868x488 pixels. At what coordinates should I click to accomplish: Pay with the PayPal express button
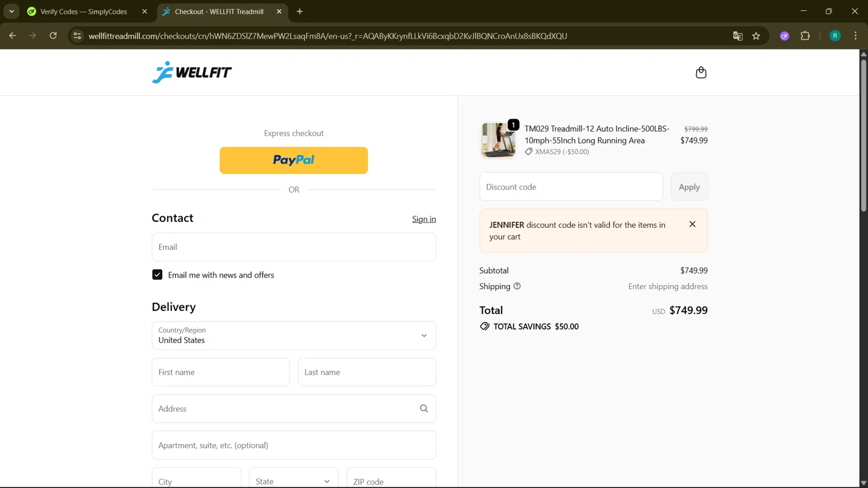click(294, 160)
